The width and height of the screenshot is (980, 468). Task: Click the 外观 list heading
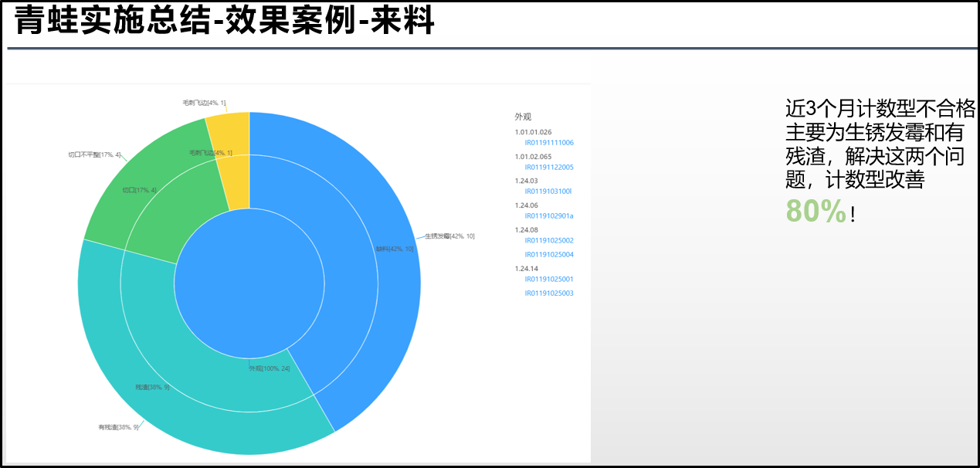523,117
